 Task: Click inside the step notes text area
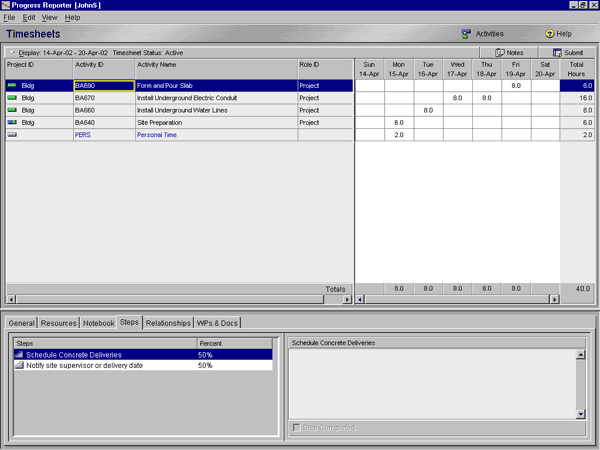(432, 384)
